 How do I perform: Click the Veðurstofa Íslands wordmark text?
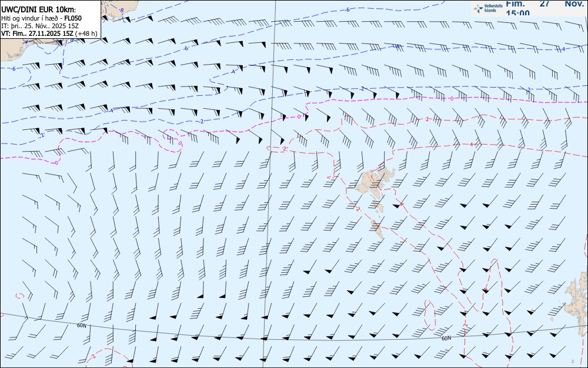(493, 8)
